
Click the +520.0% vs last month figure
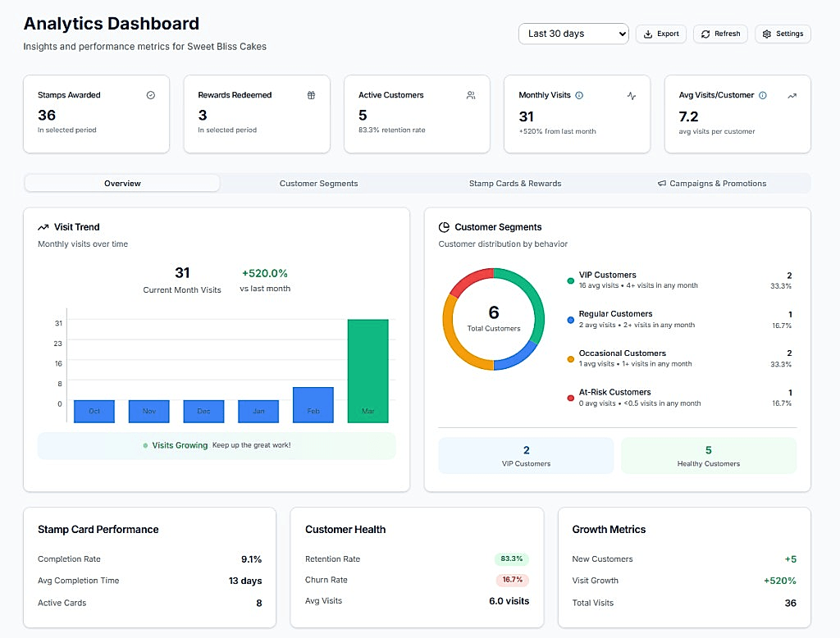pyautogui.click(x=265, y=273)
